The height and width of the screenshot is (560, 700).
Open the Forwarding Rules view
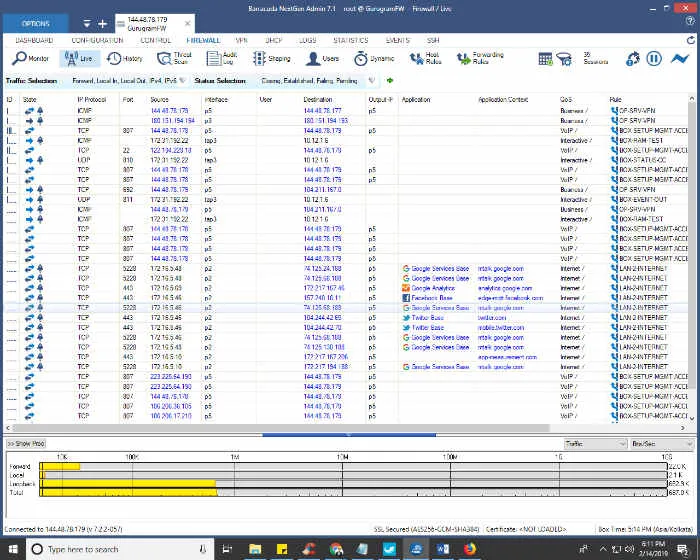click(x=480, y=58)
